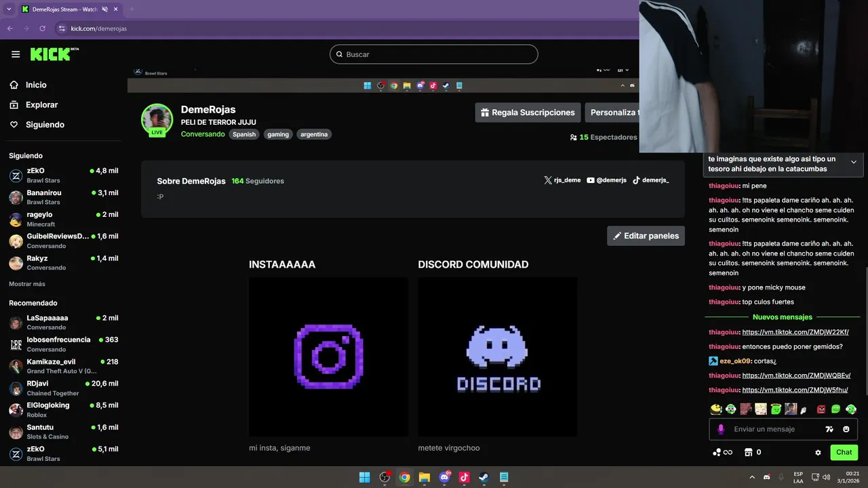The width and height of the screenshot is (868, 488).
Task: Open the hamburger menu next to Kick logo
Action: click(x=16, y=54)
